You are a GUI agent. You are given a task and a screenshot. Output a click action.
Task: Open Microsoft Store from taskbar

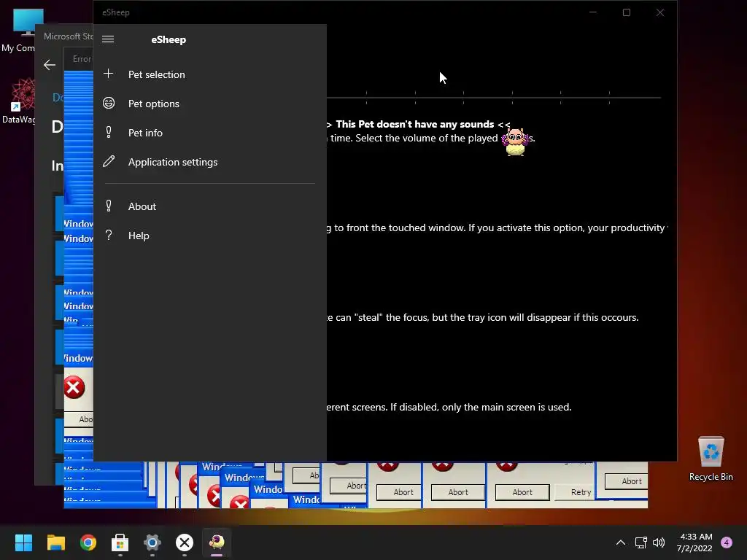120,542
